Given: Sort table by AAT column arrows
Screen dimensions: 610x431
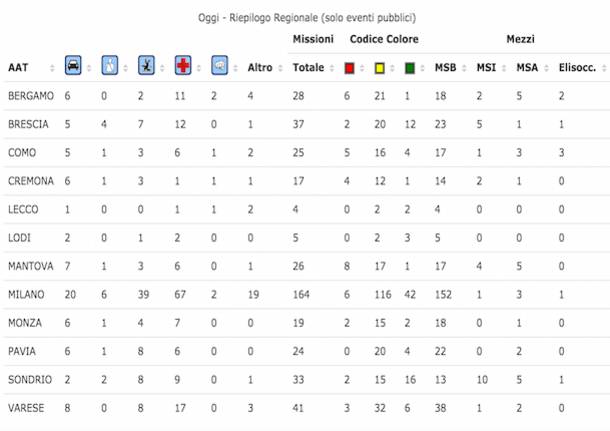Looking at the screenshot, I should [52, 68].
